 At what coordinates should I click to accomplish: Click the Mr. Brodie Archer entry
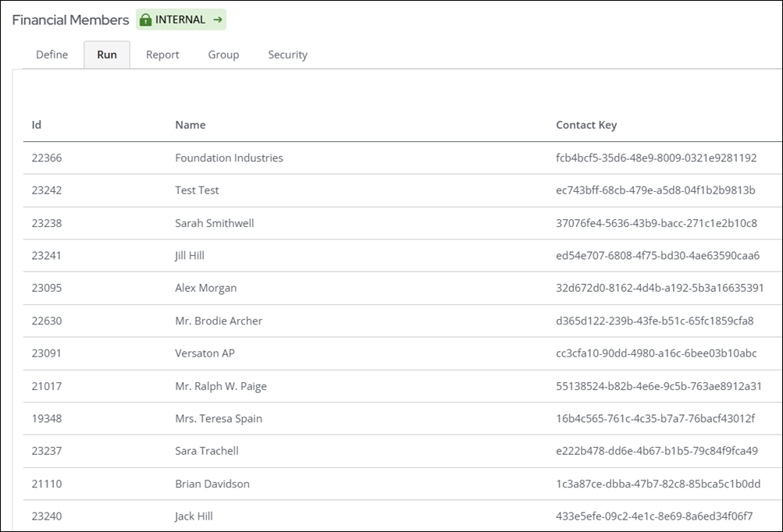point(219,321)
